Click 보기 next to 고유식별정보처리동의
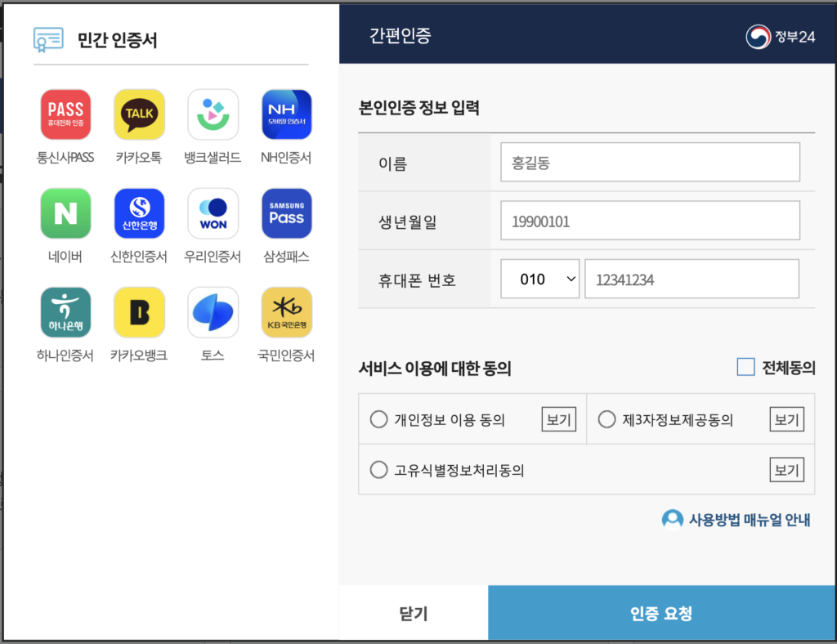Image resolution: width=837 pixels, height=644 pixels. click(786, 470)
